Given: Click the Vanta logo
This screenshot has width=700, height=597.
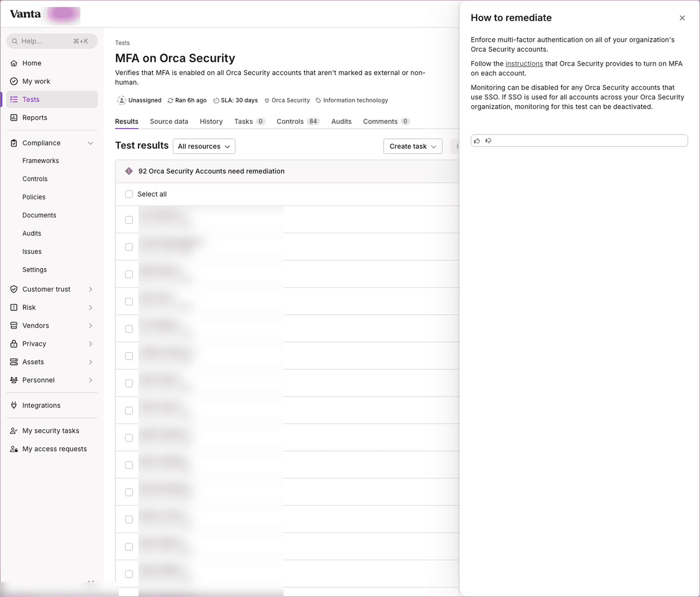Looking at the screenshot, I should tap(25, 14).
